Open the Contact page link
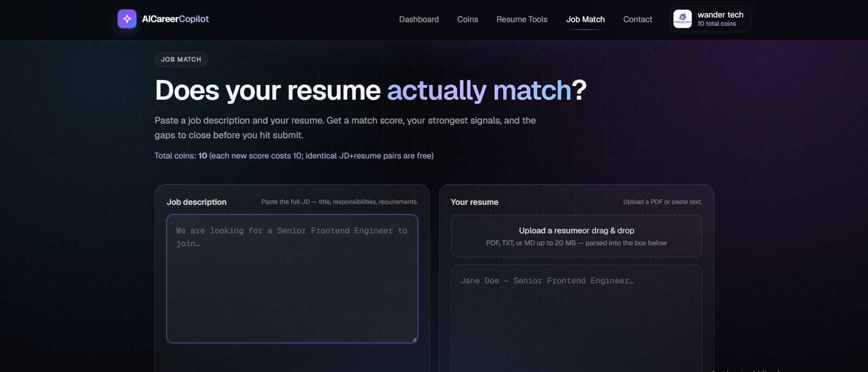 tap(637, 19)
